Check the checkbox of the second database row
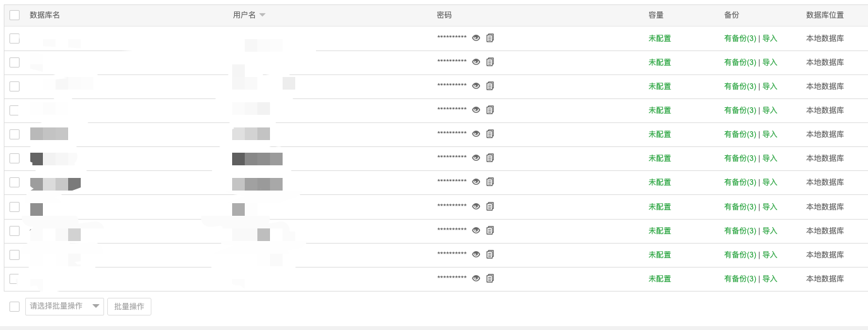868x330 pixels. click(15, 62)
